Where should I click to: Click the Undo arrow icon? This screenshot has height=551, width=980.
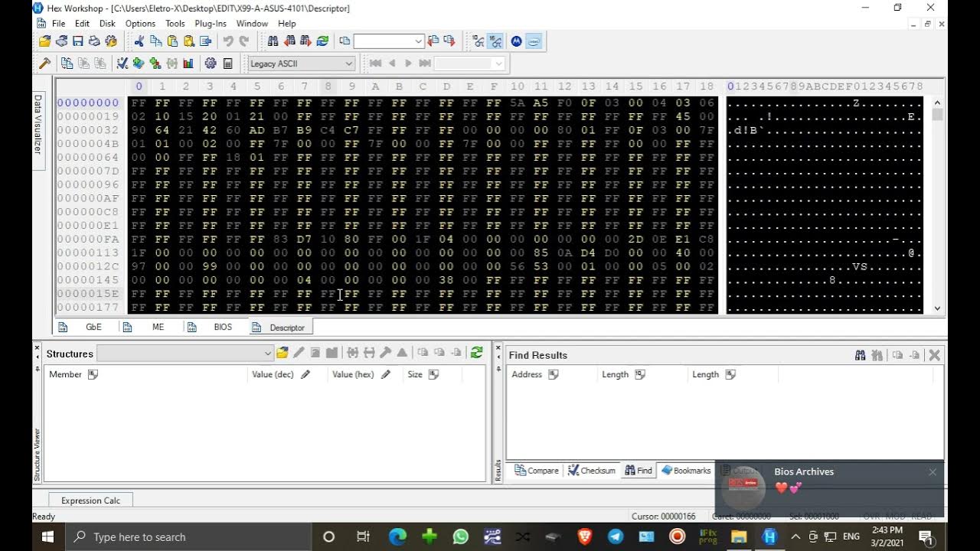click(x=227, y=41)
